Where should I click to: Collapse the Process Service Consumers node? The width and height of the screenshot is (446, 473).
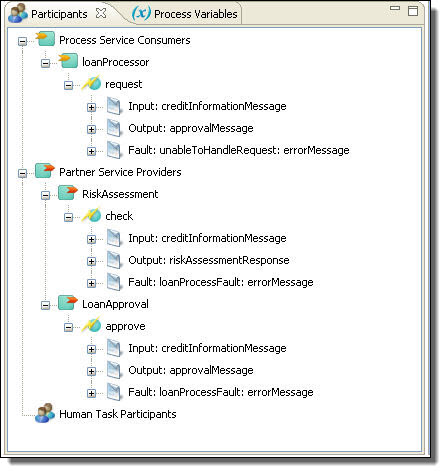click(22, 41)
